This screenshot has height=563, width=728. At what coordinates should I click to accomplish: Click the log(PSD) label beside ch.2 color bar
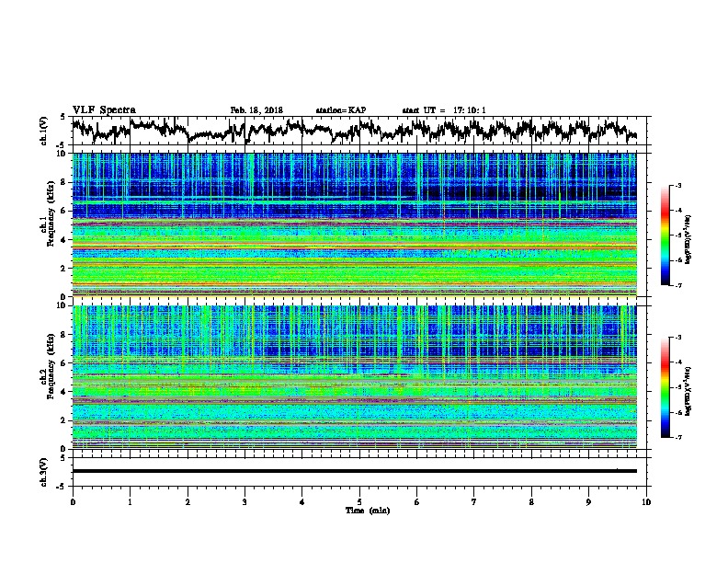tap(688, 391)
